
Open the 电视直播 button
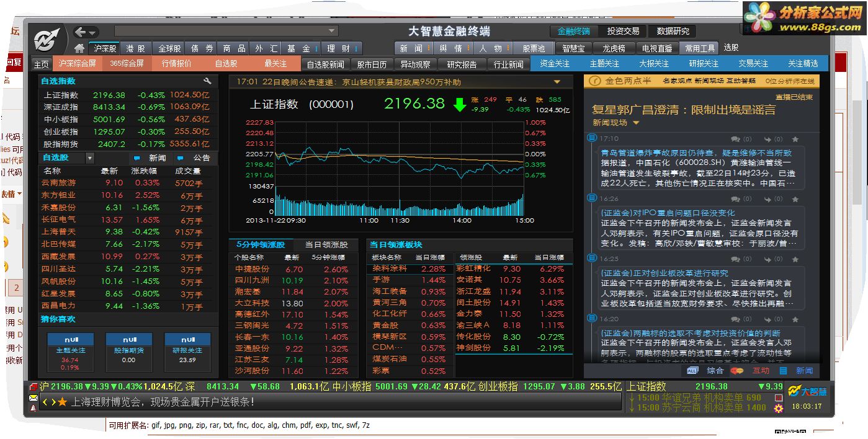[657, 48]
